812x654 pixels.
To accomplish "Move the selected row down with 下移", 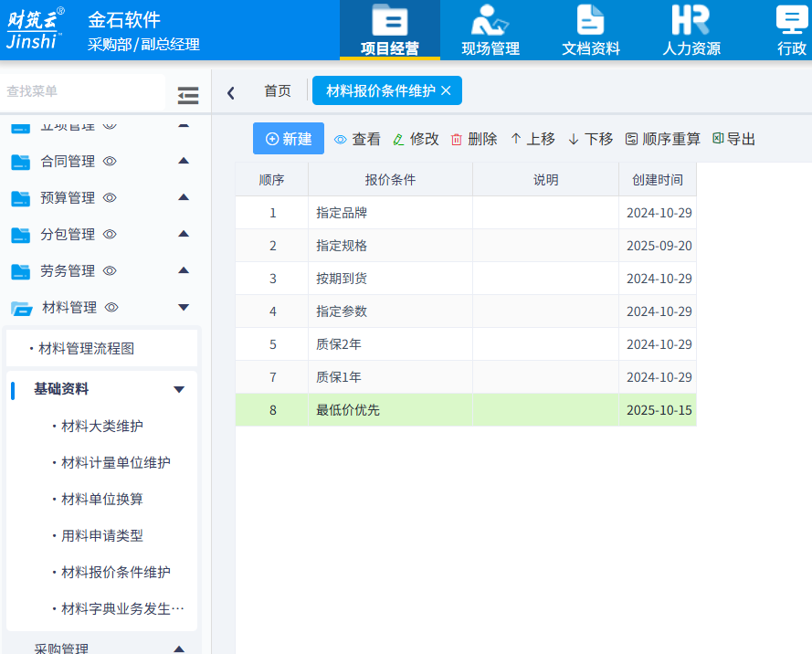I will tap(590, 139).
